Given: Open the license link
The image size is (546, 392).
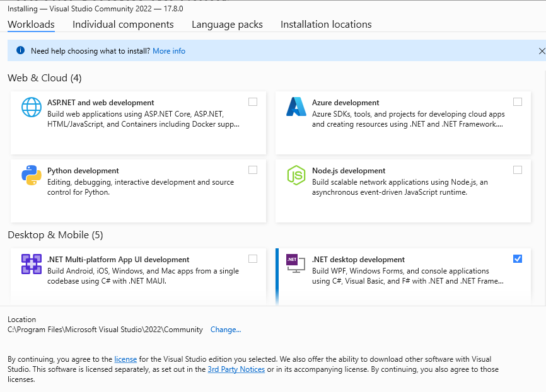Looking at the screenshot, I should point(125,359).
